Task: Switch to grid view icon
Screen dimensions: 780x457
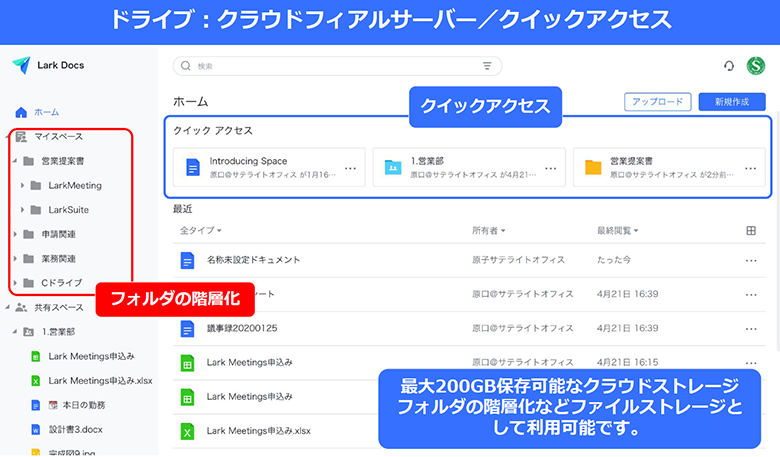Action: pyautogui.click(x=751, y=231)
